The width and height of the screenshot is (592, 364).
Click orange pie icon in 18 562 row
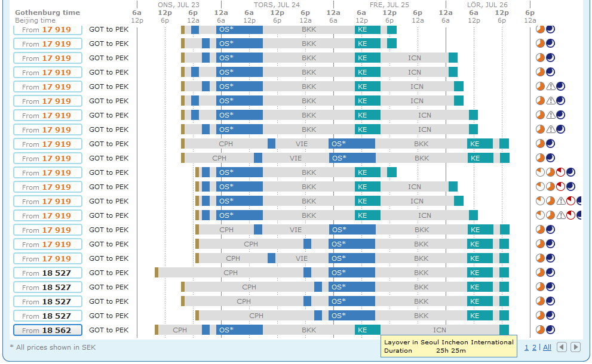[x=541, y=330]
